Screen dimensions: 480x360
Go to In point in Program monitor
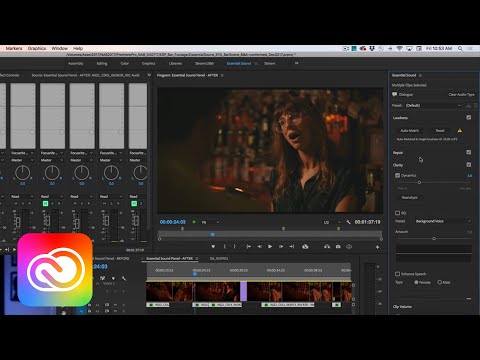tap(248, 247)
